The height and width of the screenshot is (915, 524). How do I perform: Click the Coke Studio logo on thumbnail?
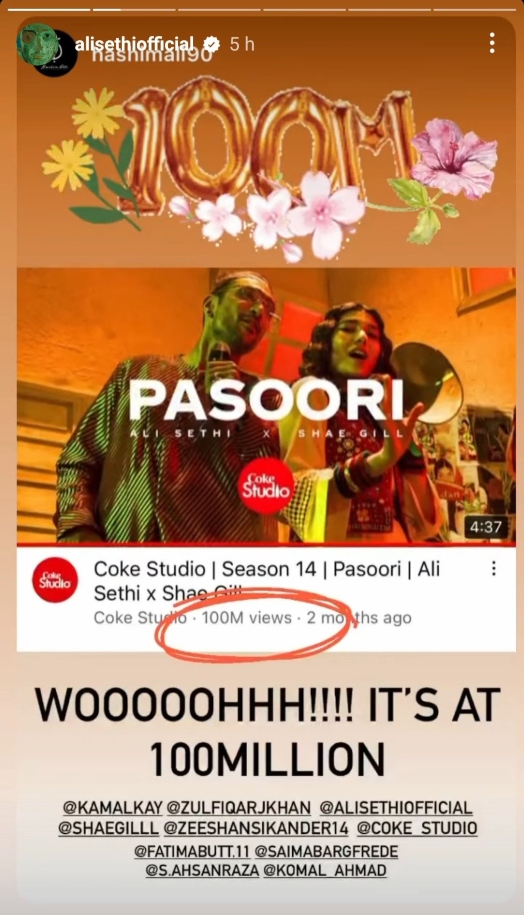point(266,486)
